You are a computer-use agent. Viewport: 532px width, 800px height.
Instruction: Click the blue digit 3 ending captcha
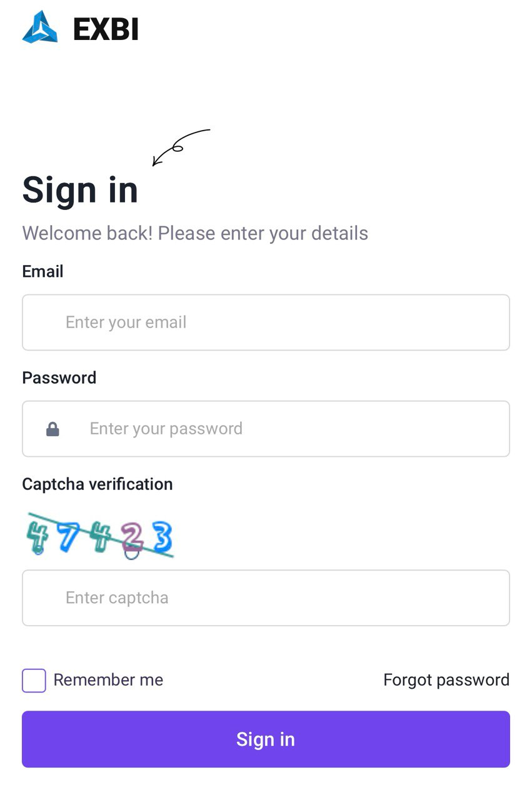coord(162,536)
